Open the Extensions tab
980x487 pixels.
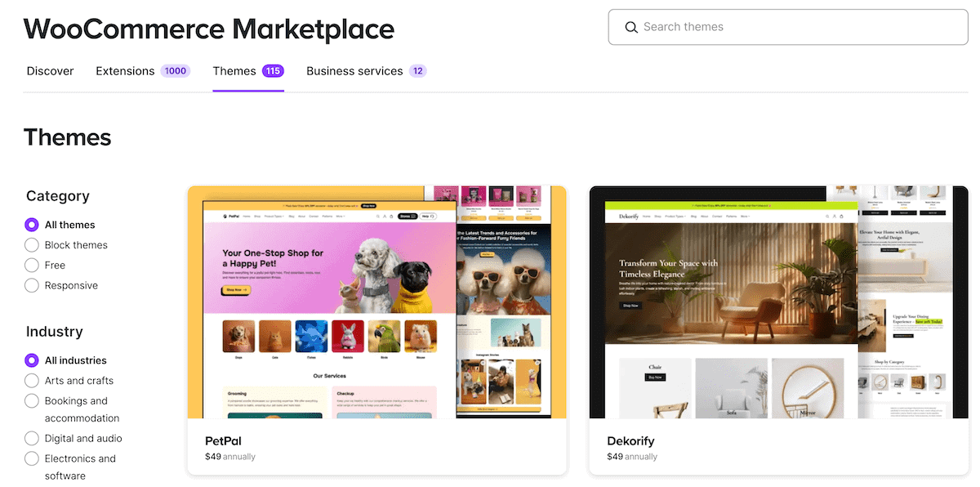(124, 71)
